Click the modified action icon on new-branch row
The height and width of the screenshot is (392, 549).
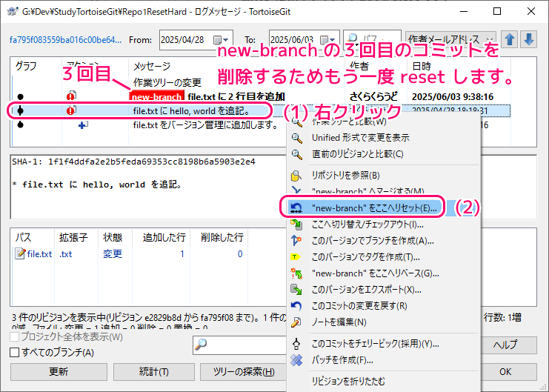tap(71, 96)
